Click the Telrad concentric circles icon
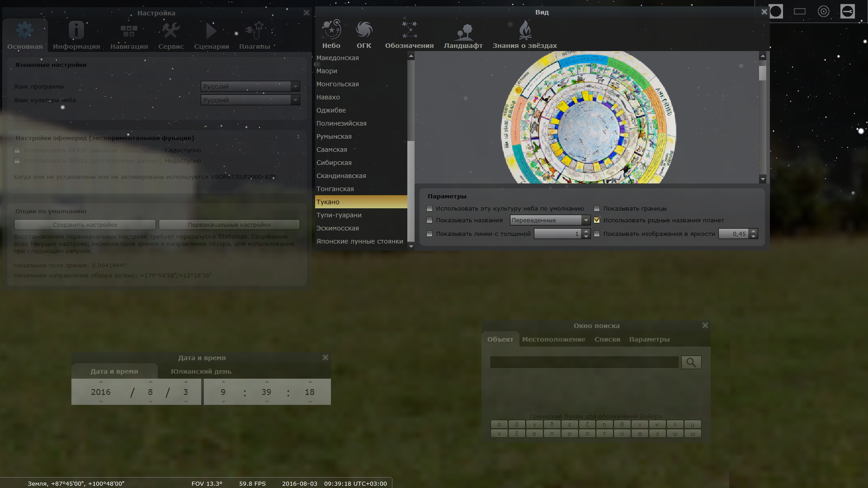This screenshot has height=488, width=868. (824, 11)
